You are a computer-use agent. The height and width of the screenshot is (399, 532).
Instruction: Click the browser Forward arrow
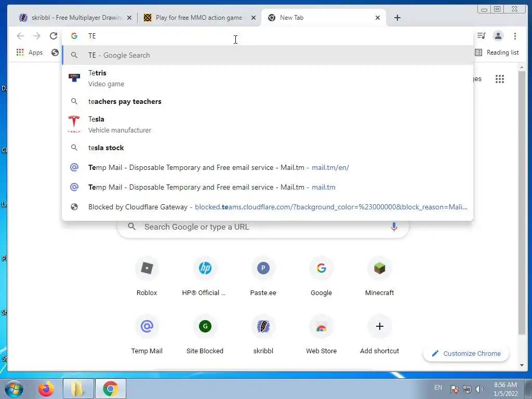click(36, 36)
